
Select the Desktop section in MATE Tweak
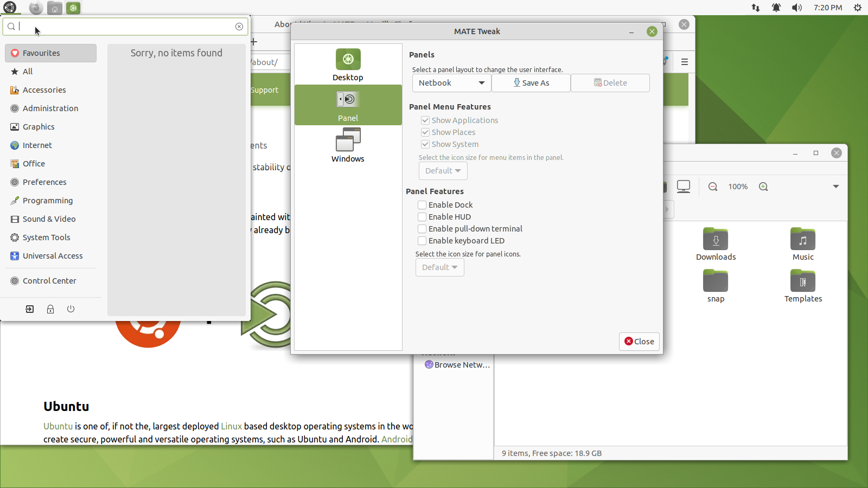(348, 65)
